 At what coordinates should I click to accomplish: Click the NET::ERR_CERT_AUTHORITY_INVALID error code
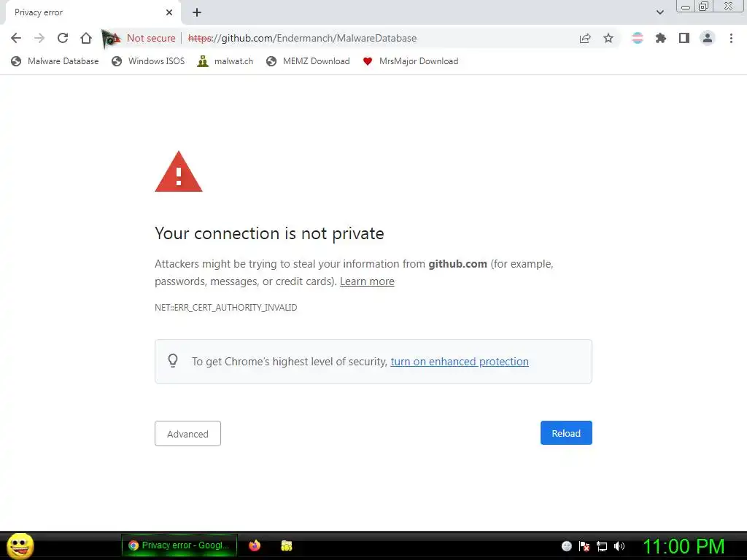226,308
